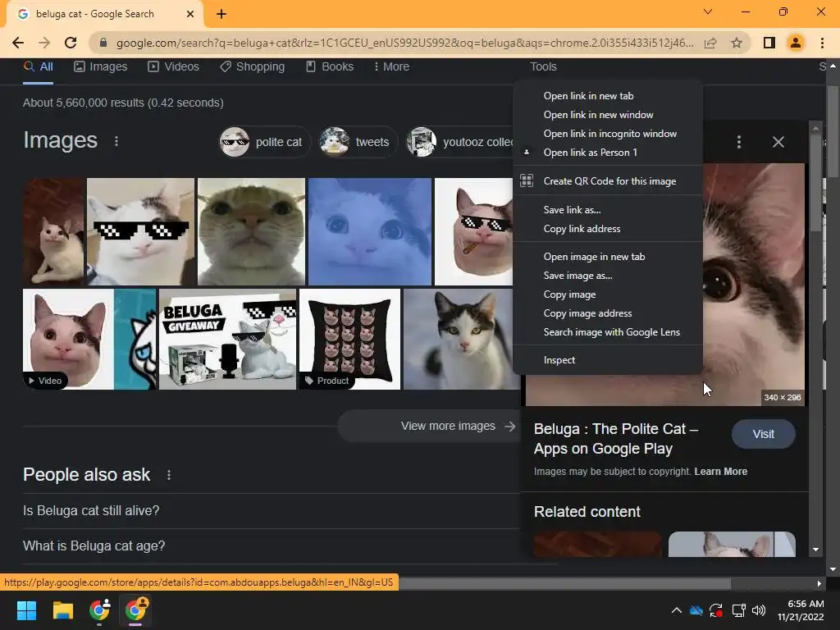The image size is (840, 630).
Task: Open the Video-labeled beluga cat thumbnail
Action: [x=89, y=339]
